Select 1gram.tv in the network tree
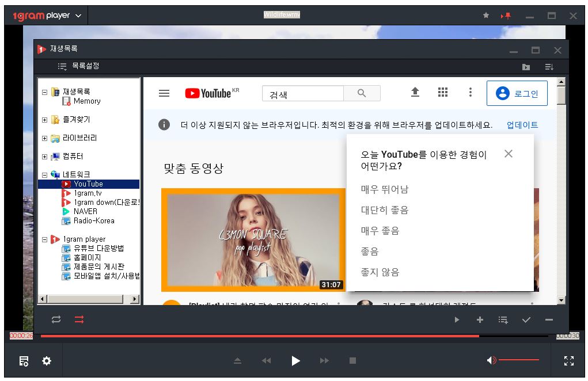588x381 pixels. [x=88, y=193]
